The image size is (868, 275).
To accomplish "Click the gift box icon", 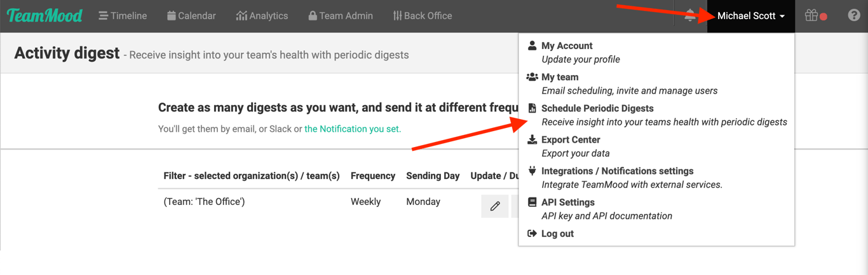I will (x=812, y=16).
